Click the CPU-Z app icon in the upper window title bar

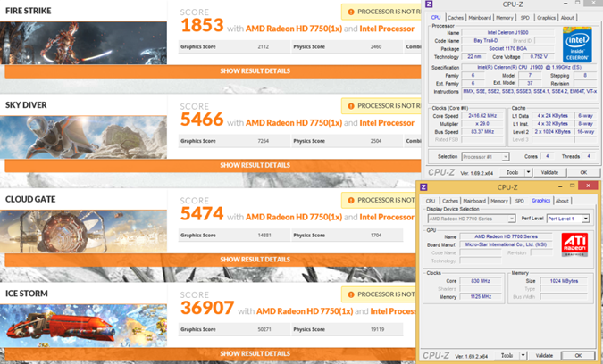[429, 4]
